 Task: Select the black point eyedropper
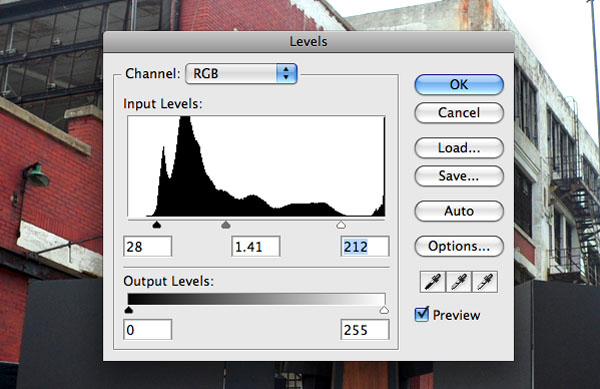(433, 282)
